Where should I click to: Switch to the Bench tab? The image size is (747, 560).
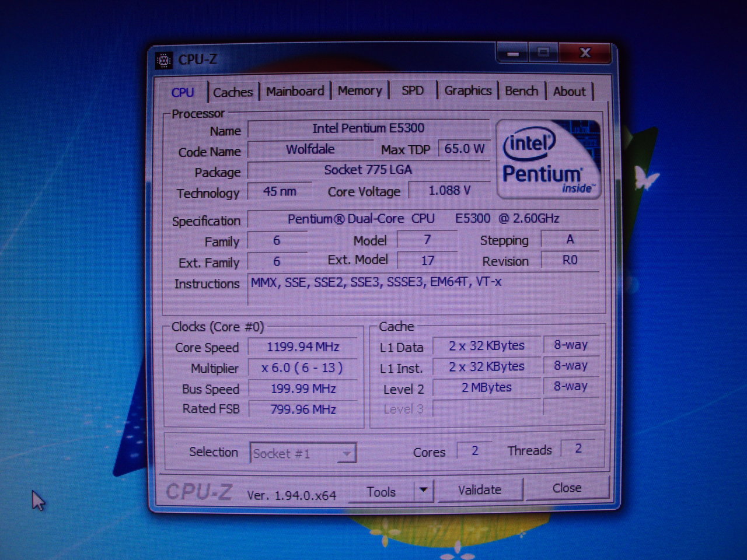[x=522, y=91]
